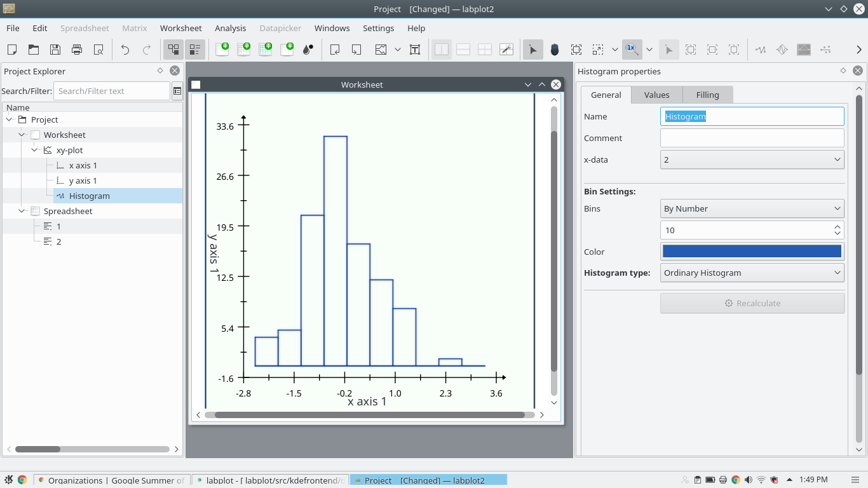Add a new spreadsheet with toolbar icon
The image size is (868, 488).
pyautogui.click(x=243, y=50)
